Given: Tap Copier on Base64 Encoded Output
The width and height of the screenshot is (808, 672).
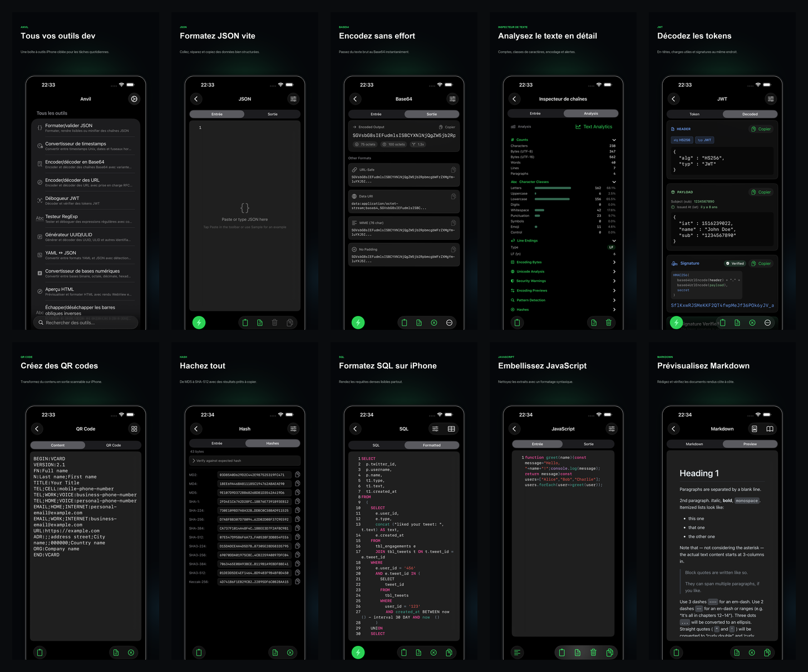Looking at the screenshot, I should (447, 127).
